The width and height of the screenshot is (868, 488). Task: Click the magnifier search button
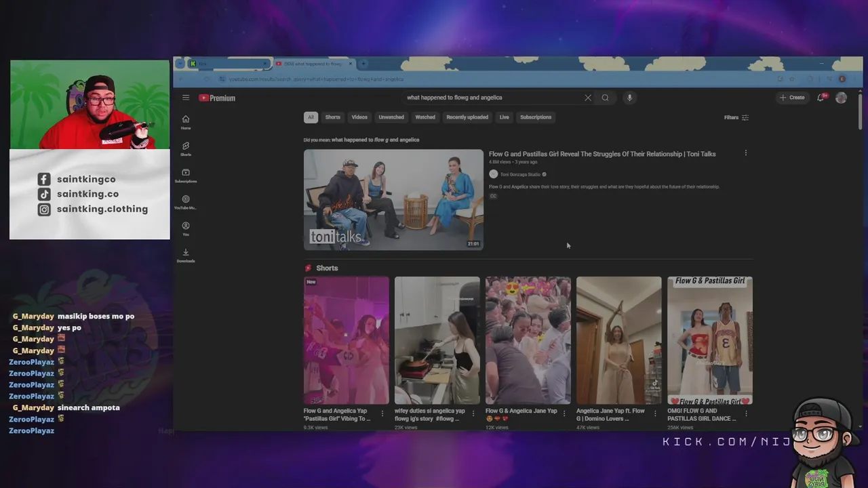pos(605,98)
